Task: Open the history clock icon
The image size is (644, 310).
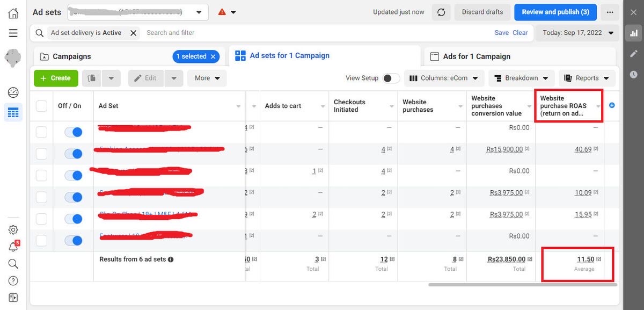Action: click(634, 74)
